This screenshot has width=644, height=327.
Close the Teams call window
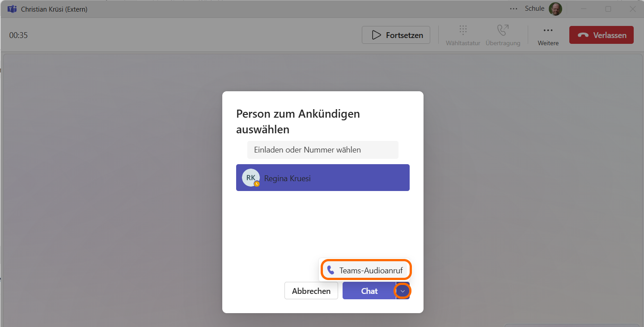point(632,9)
